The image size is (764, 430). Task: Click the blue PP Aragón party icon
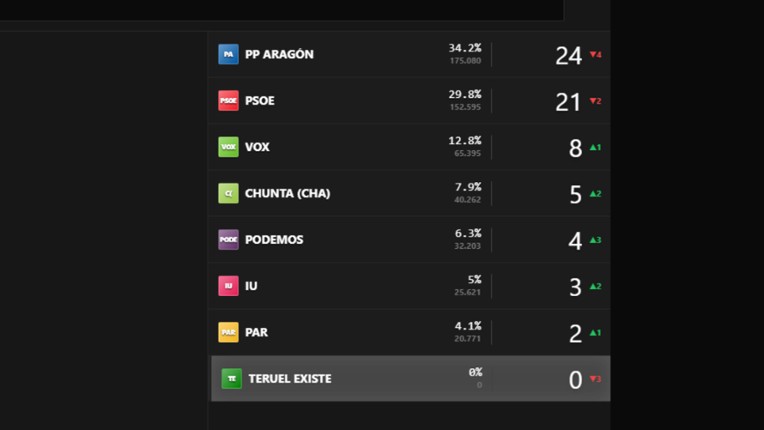click(x=228, y=54)
